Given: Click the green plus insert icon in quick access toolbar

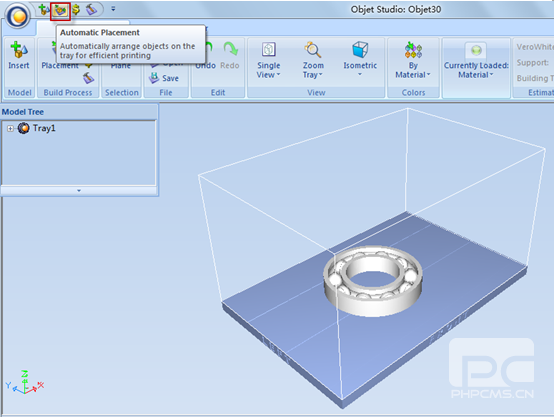Looking at the screenshot, I should click(43, 10).
